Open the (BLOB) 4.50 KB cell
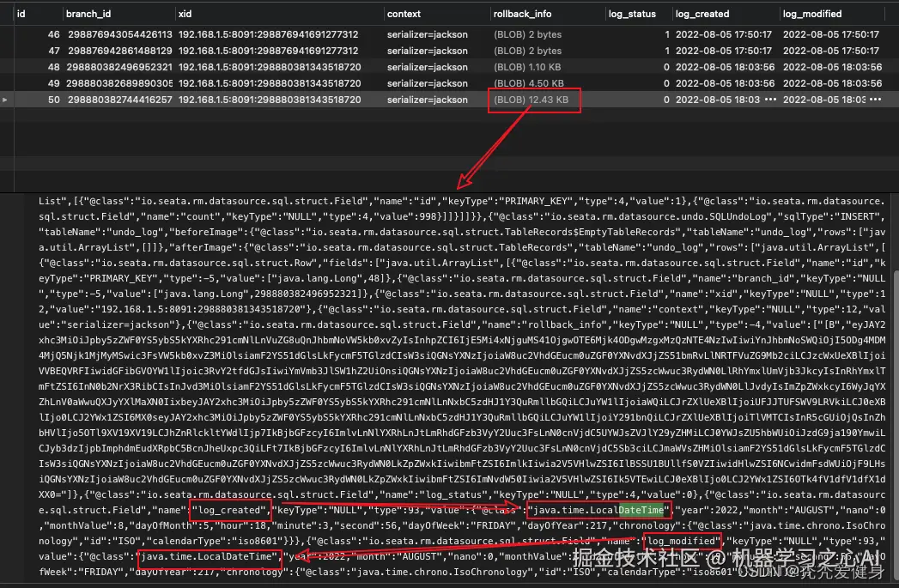This screenshot has height=588, width=899. click(x=529, y=83)
